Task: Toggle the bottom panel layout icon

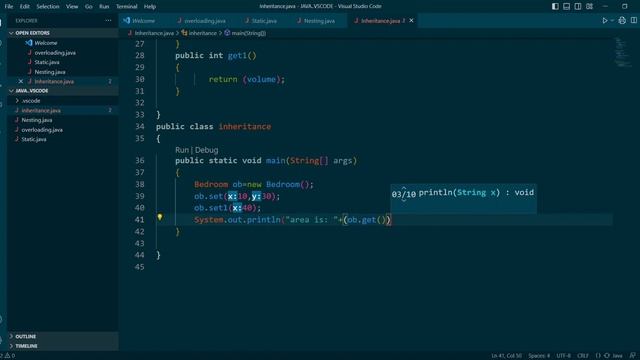Action: (567, 6)
